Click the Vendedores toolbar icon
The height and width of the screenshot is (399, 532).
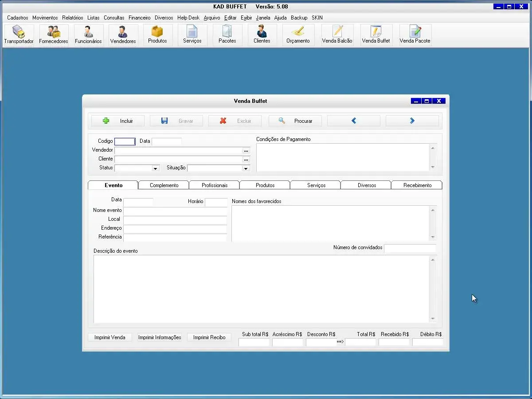tap(123, 35)
